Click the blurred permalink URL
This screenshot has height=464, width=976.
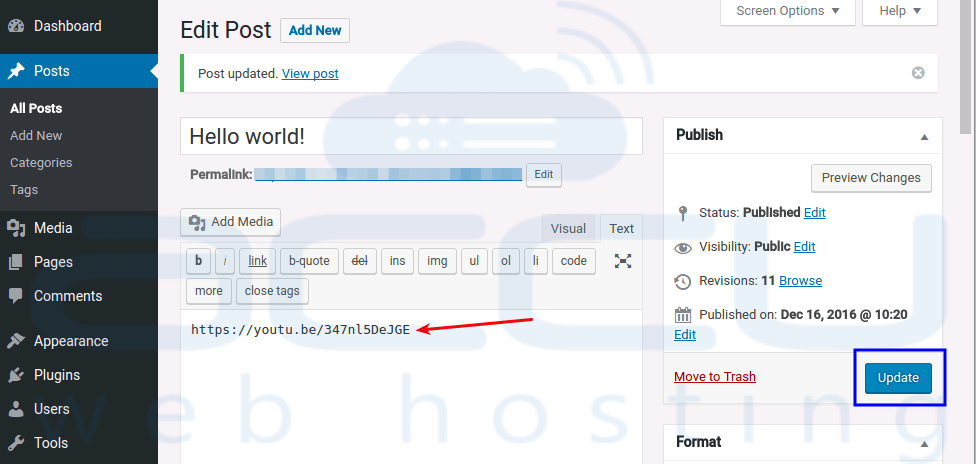[388, 175]
